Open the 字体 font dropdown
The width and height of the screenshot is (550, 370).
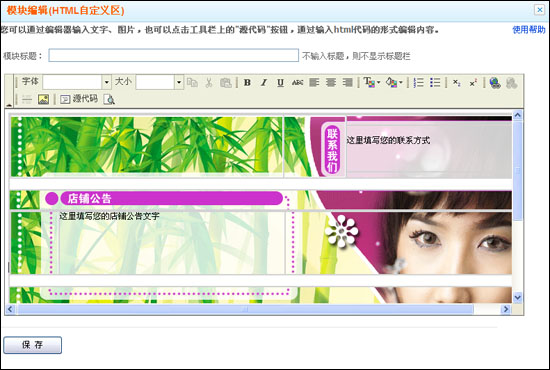tap(107, 82)
